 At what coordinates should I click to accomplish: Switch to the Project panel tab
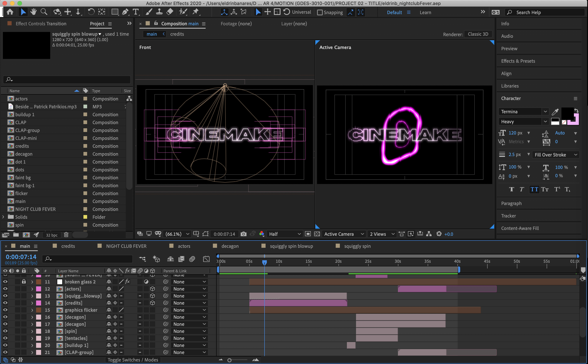[x=97, y=24]
